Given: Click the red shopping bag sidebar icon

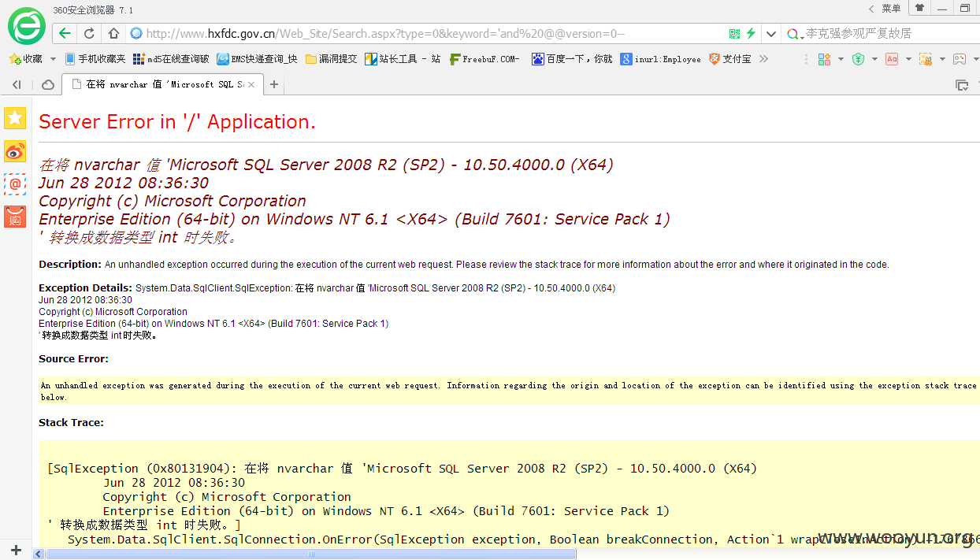Looking at the screenshot, I should pos(15,217).
